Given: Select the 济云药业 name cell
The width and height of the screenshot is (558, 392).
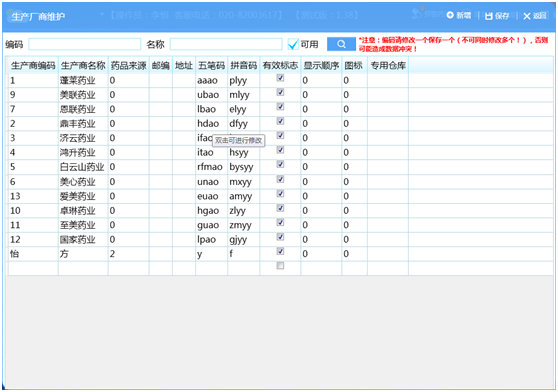Looking at the screenshot, I should pos(83,138).
